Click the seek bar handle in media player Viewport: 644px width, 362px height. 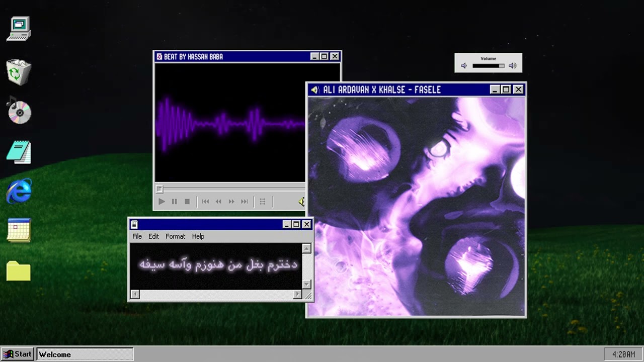point(159,189)
